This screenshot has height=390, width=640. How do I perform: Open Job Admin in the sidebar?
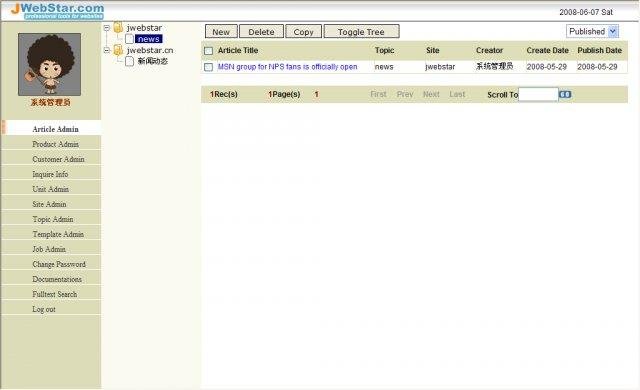coord(49,249)
